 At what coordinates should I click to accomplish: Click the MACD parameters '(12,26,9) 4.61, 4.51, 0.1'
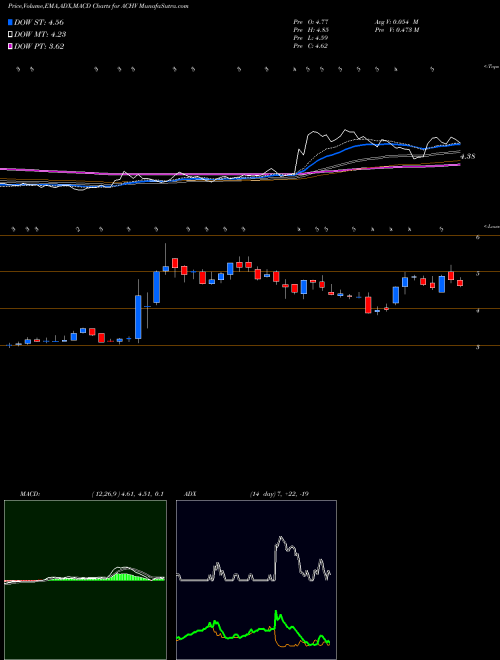click(x=127, y=494)
